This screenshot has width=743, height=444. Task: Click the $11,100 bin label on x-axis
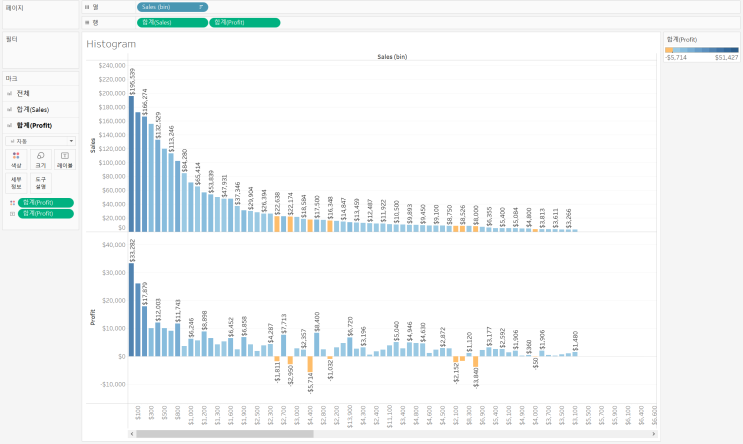pyautogui.click(x=390, y=417)
